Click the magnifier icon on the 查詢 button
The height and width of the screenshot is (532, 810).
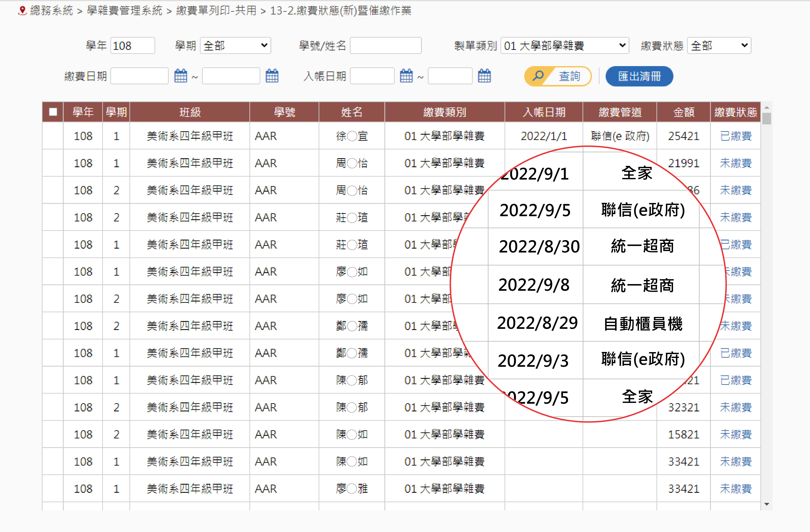point(538,76)
